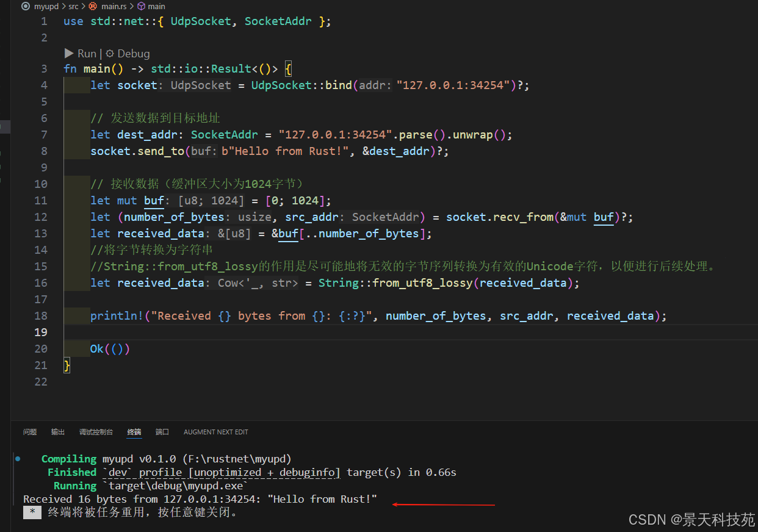Click SocketAddr in the use statement
Screen dimensions: 758x532
(x=278, y=21)
